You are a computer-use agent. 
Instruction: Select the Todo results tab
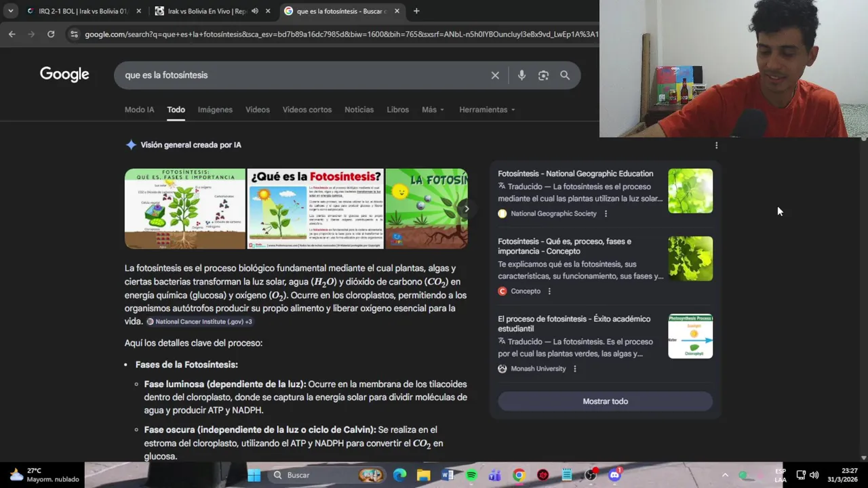(176, 110)
